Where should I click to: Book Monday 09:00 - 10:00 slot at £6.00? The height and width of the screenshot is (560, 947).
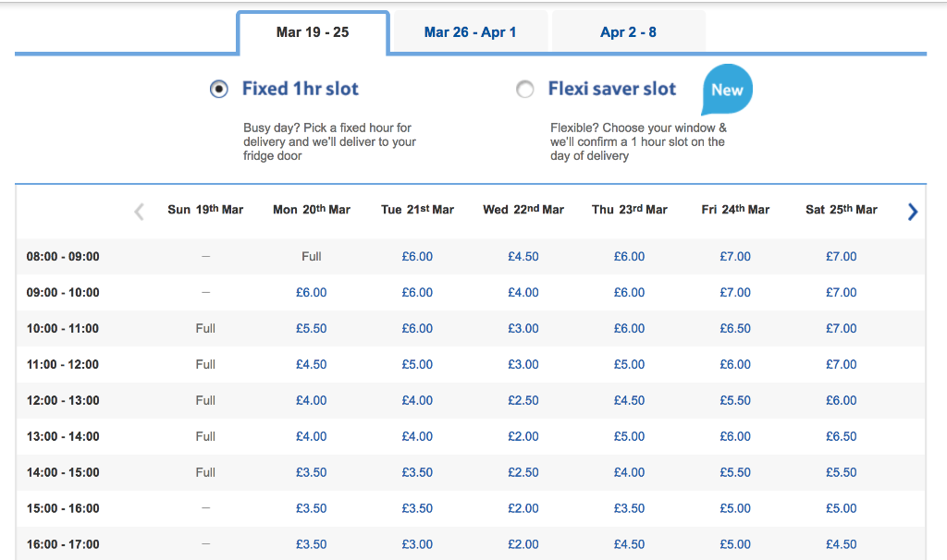311,293
